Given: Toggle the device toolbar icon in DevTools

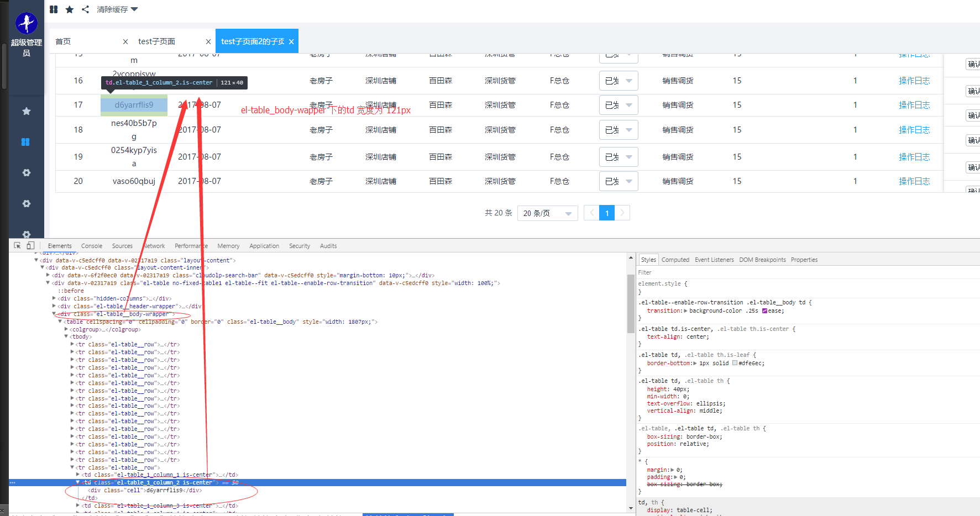Looking at the screenshot, I should tap(31, 245).
